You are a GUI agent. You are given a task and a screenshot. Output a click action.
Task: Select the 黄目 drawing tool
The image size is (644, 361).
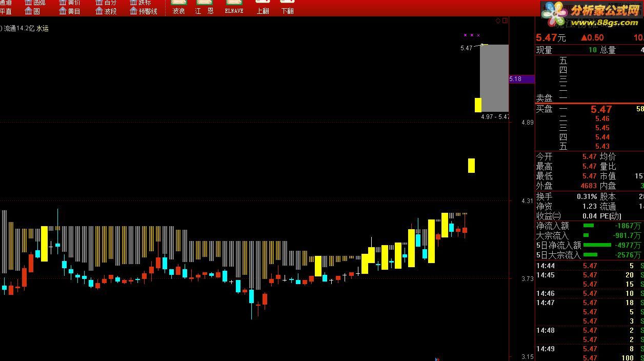[x=70, y=11]
